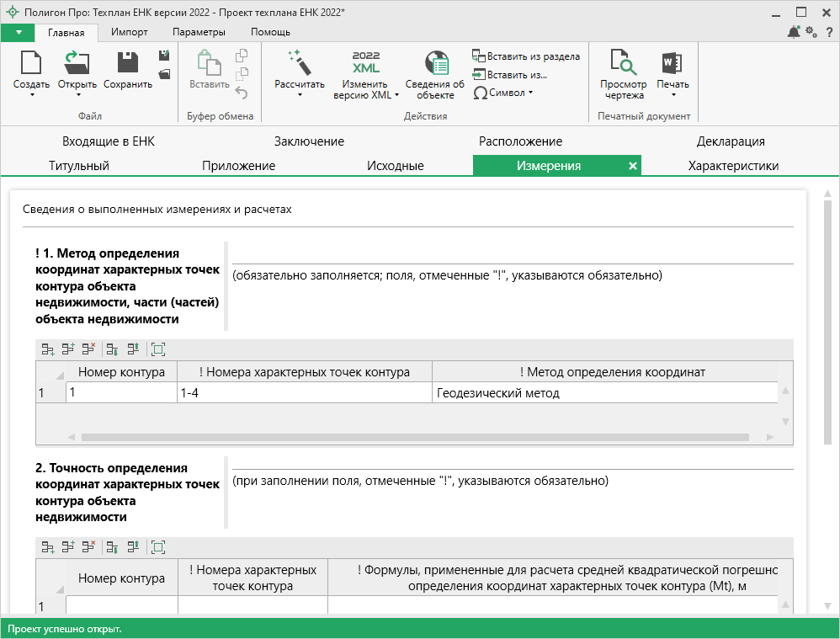Click the Сохранить floppy disk icon

(127, 64)
